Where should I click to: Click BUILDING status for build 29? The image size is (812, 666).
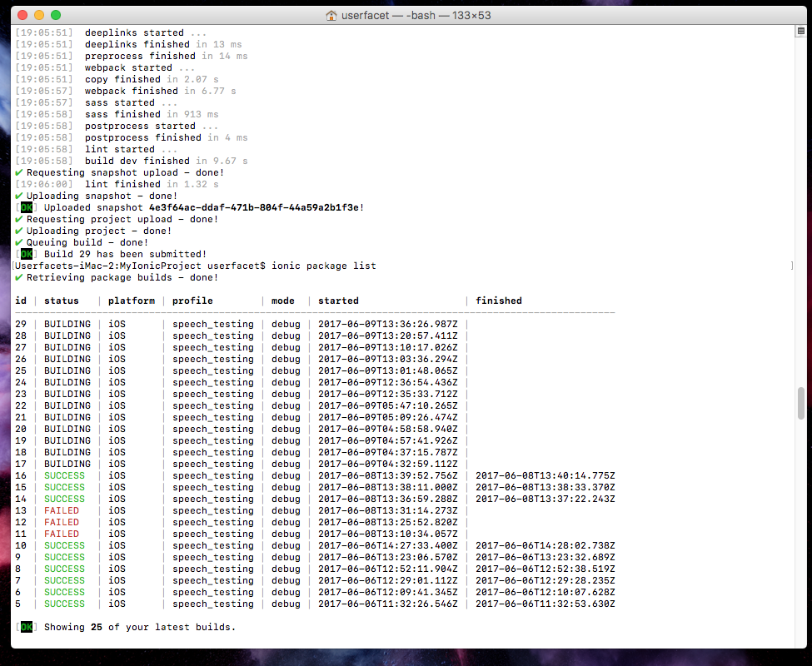click(x=67, y=324)
